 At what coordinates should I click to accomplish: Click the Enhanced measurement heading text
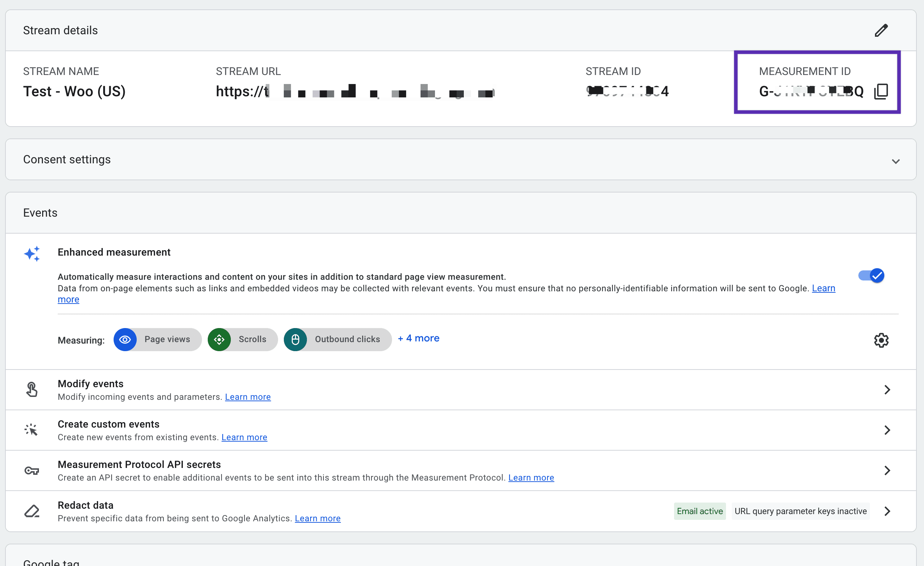click(114, 252)
